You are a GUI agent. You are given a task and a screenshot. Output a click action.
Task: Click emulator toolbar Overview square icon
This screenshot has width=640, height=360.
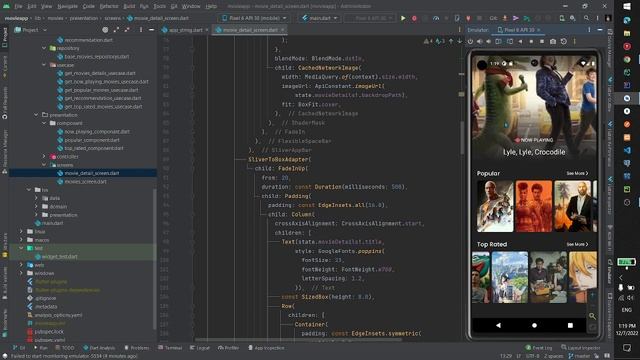[x=542, y=41]
